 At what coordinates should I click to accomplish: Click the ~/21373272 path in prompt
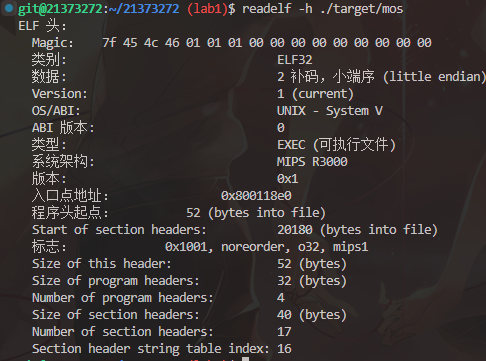tap(144, 9)
